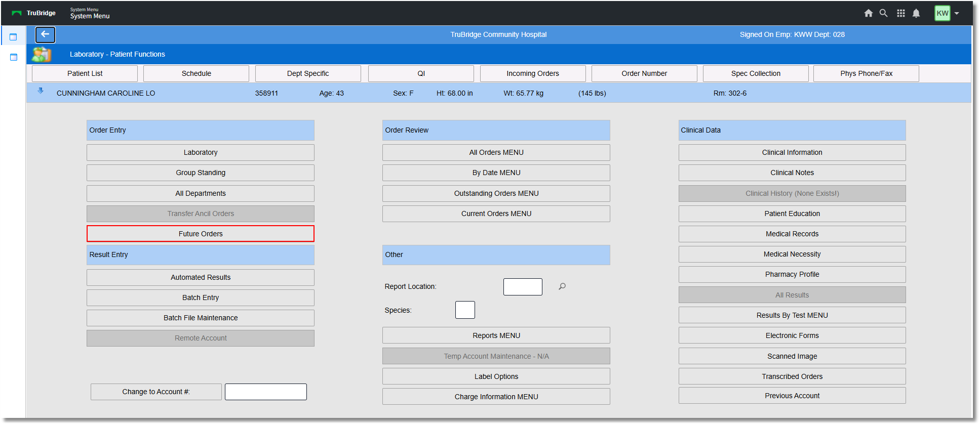
Task: Focus the Report Location field
Action: 523,287
